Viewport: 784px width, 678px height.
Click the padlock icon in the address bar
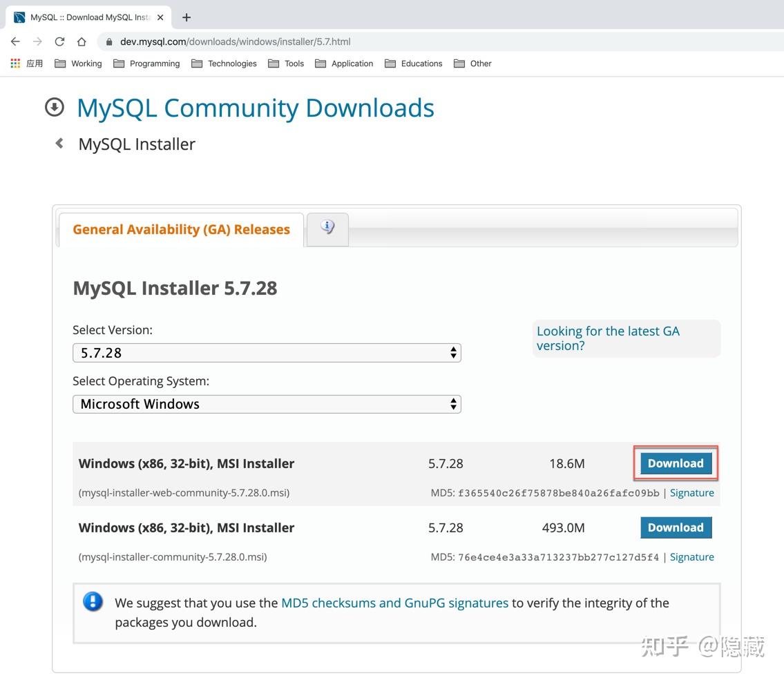[x=109, y=41]
